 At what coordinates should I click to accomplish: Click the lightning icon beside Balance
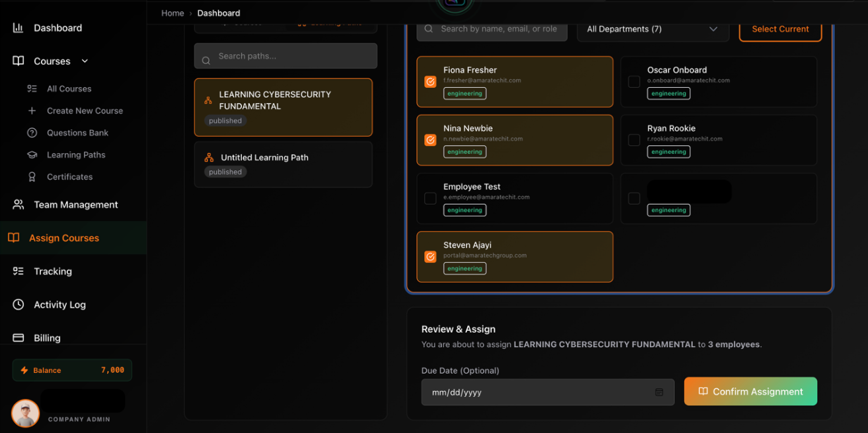pyautogui.click(x=25, y=370)
